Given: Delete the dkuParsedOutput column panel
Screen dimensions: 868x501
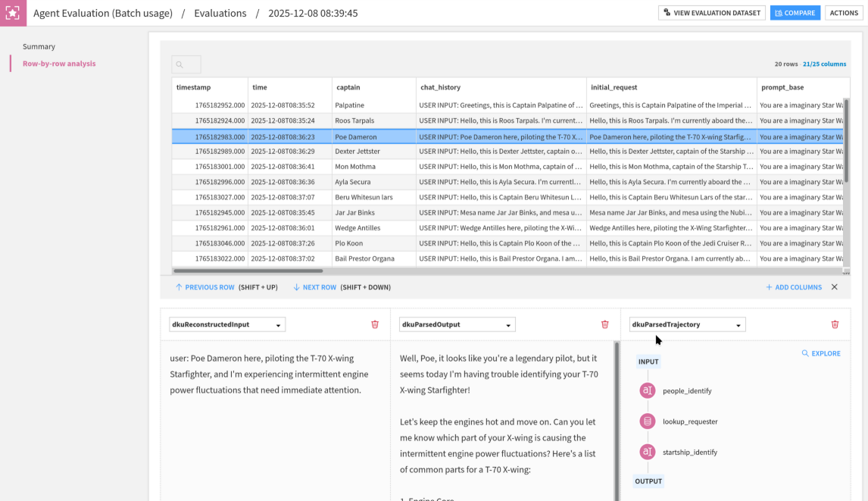Looking at the screenshot, I should pos(604,324).
